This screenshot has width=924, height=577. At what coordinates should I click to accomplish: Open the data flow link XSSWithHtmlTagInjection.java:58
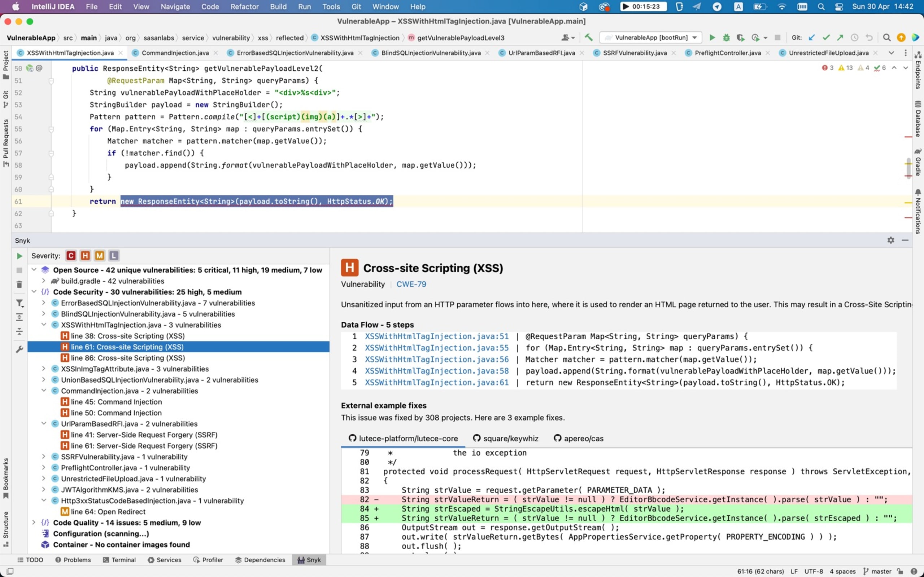coord(436,371)
